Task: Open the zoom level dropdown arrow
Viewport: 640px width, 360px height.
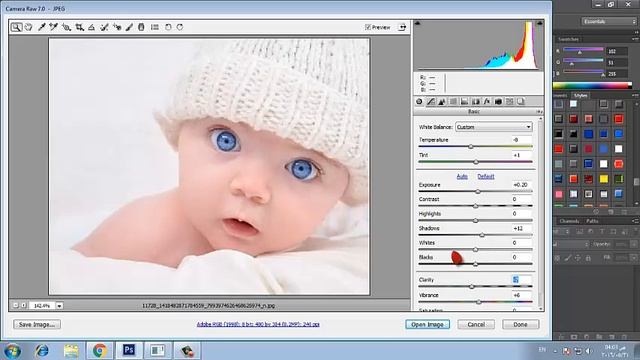Action: click(x=59, y=306)
